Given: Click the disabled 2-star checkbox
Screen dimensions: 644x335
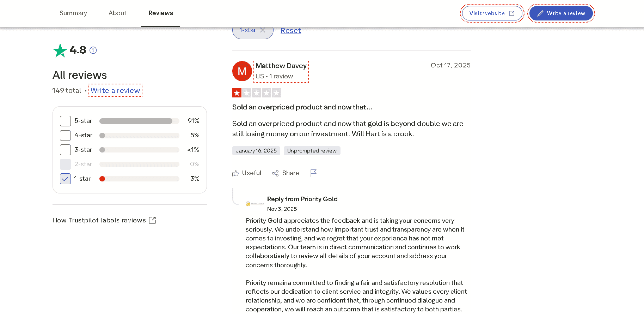Looking at the screenshot, I should (65, 164).
